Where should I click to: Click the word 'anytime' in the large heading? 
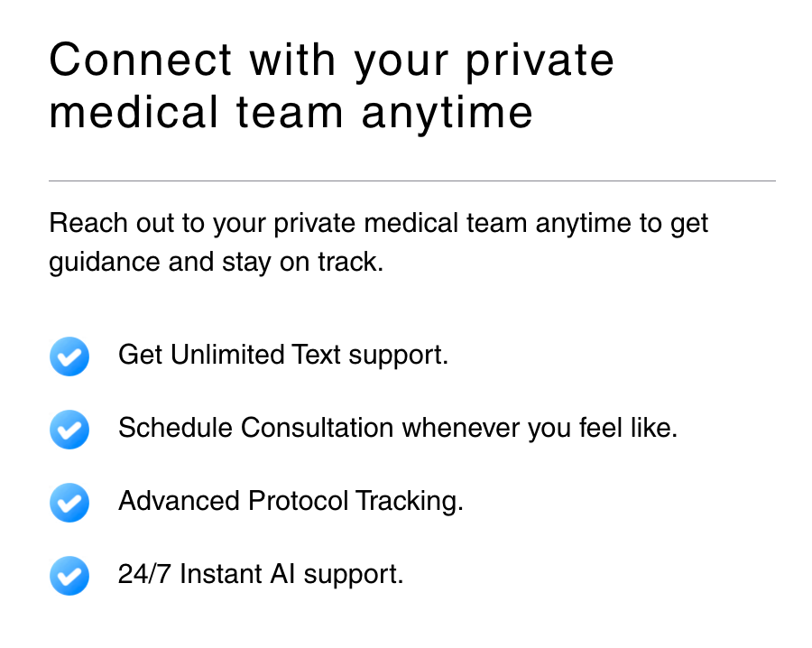[x=447, y=115]
